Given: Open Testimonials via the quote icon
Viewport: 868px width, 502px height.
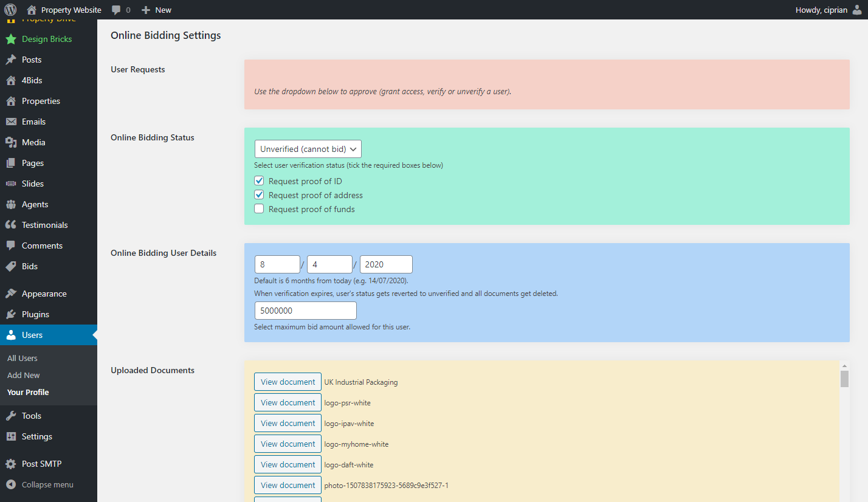Looking at the screenshot, I should click(x=11, y=225).
